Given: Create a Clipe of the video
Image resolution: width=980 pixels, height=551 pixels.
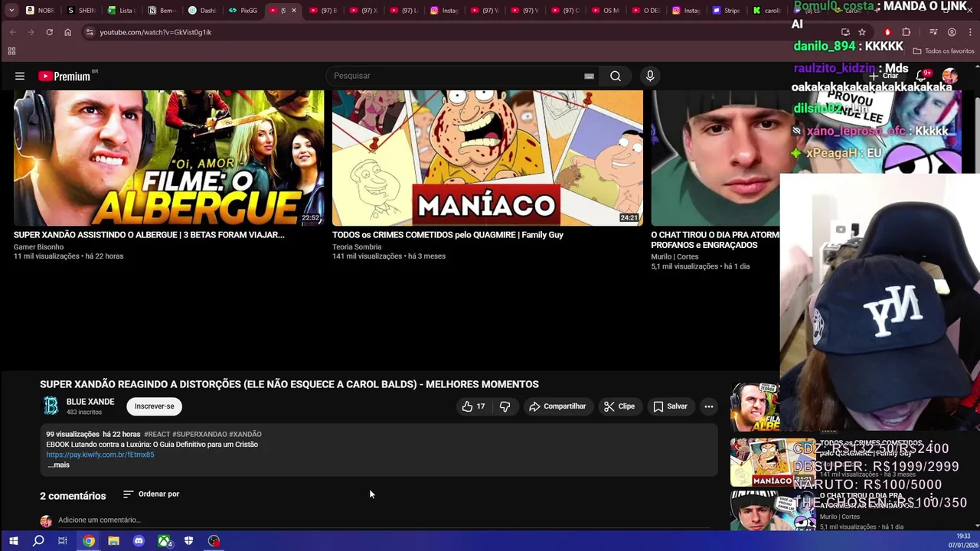Looking at the screenshot, I should point(619,406).
